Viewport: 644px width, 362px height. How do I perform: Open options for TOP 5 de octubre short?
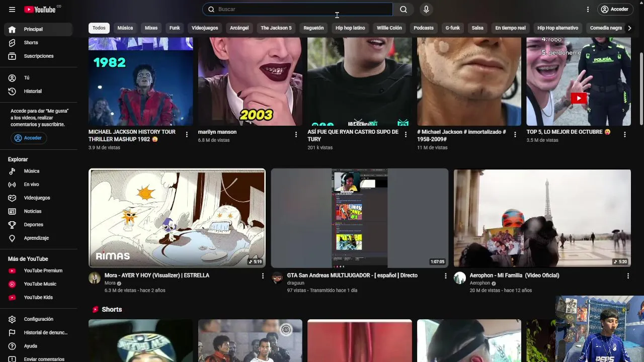tap(624, 135)
